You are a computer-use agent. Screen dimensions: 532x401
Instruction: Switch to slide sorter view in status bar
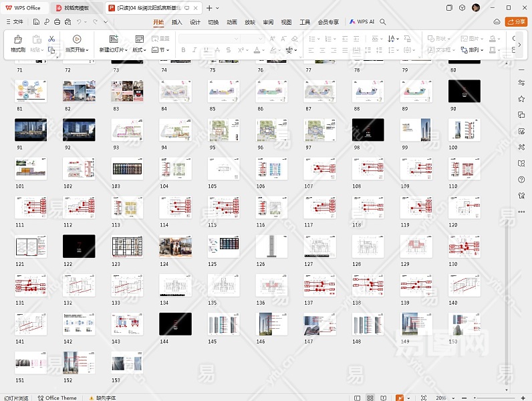click(x=370, y=398)
